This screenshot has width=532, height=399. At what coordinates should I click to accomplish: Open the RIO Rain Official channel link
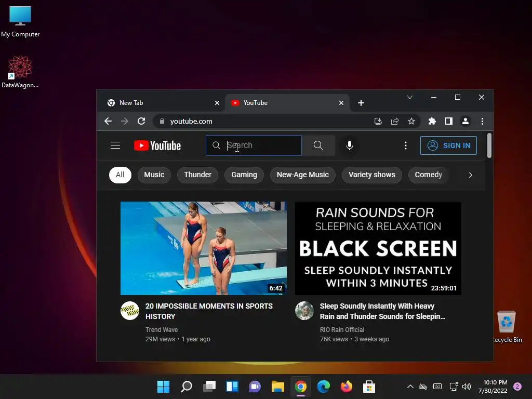[342, 330]
